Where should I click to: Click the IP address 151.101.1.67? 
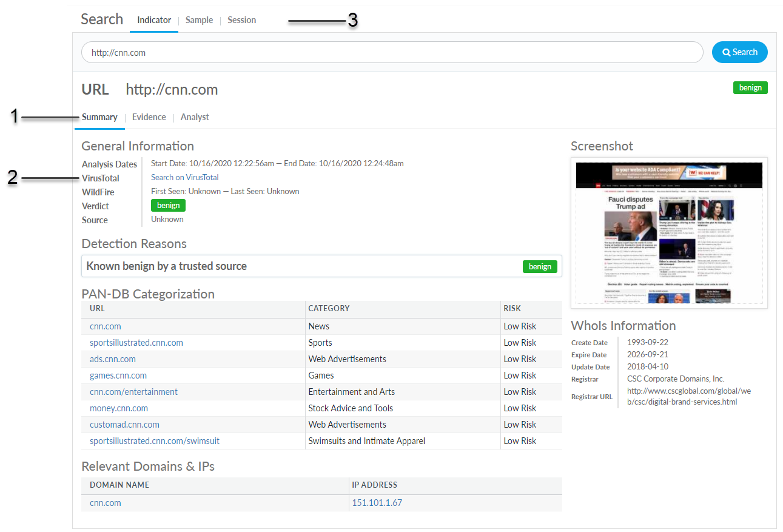[377, 503]
